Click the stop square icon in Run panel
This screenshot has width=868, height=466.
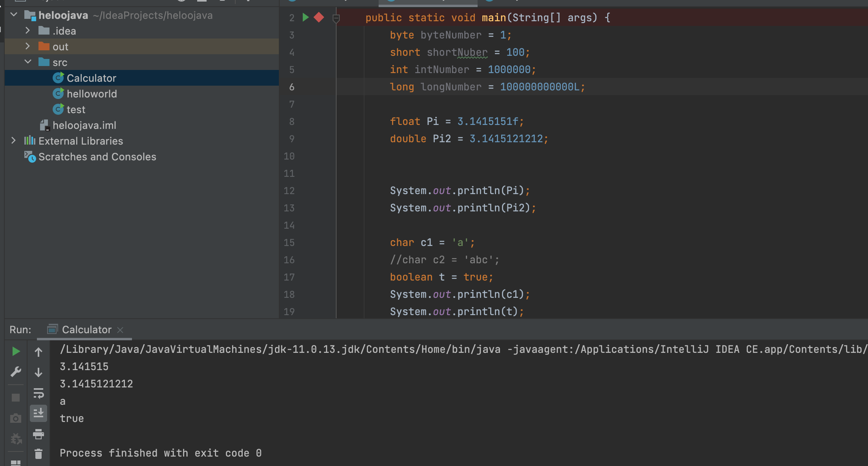pyautogui.click(x=16, y=398)
